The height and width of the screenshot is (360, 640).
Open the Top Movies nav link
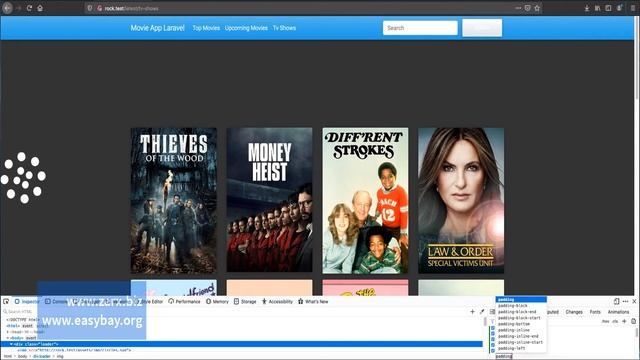click(206, 28)
